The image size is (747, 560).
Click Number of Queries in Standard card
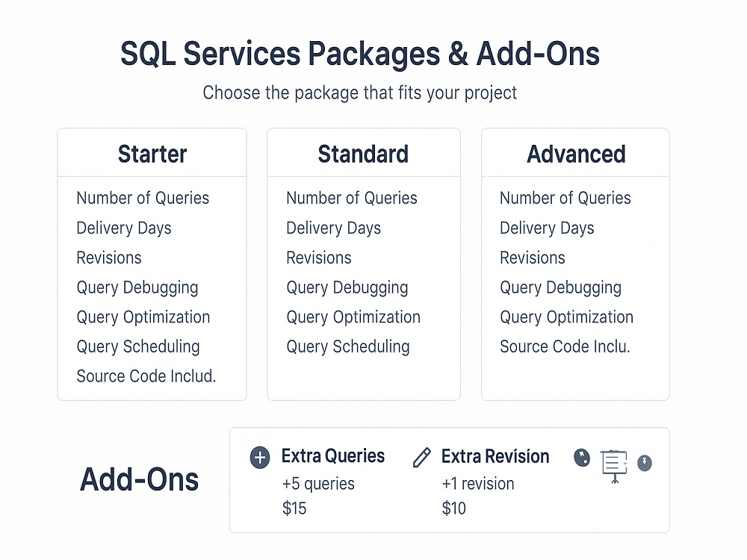tap(352, 198)
